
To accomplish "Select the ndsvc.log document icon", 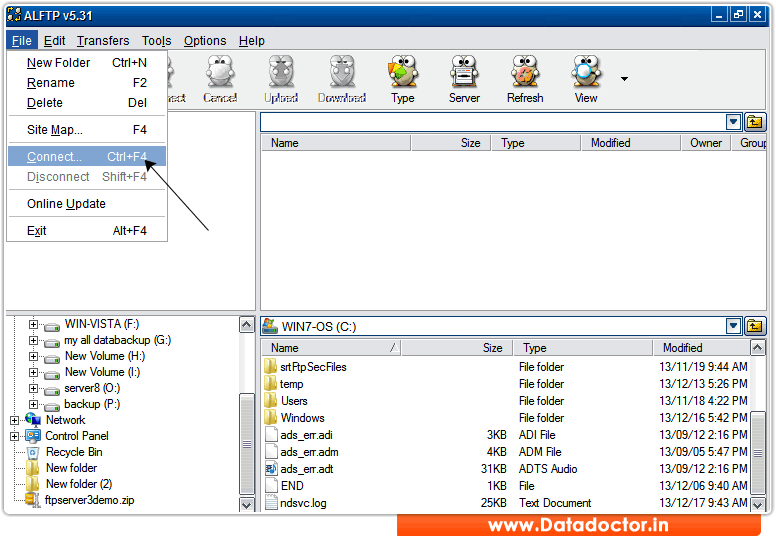I will click(271, 502).
